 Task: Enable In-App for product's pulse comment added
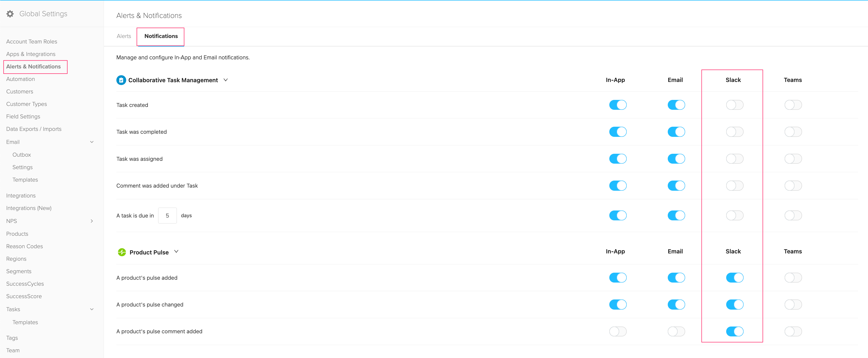point(618,331)
